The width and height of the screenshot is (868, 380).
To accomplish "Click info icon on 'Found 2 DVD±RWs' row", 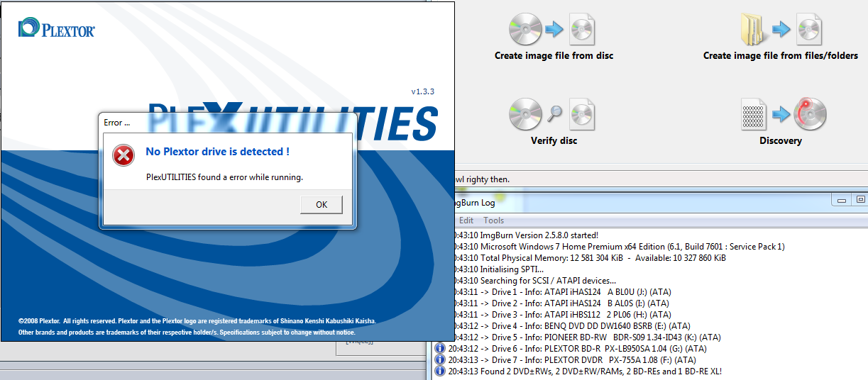I will coord(439,371).
